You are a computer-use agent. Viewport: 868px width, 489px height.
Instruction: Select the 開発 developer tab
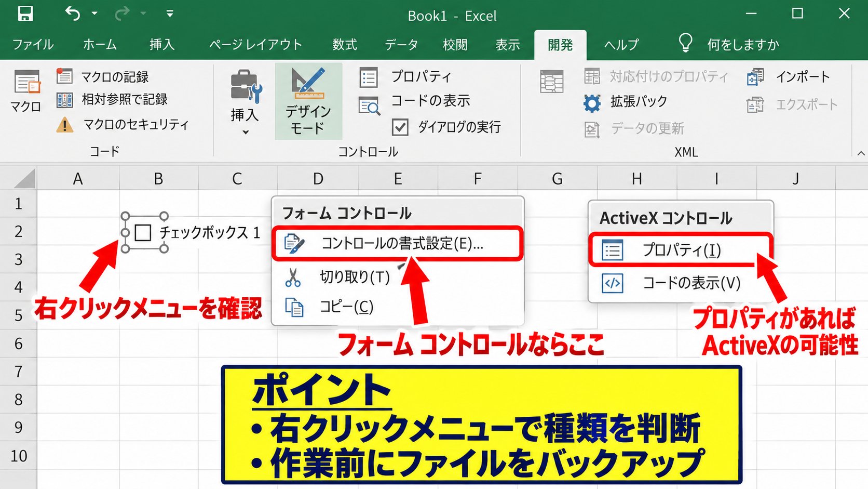(560, 45)
